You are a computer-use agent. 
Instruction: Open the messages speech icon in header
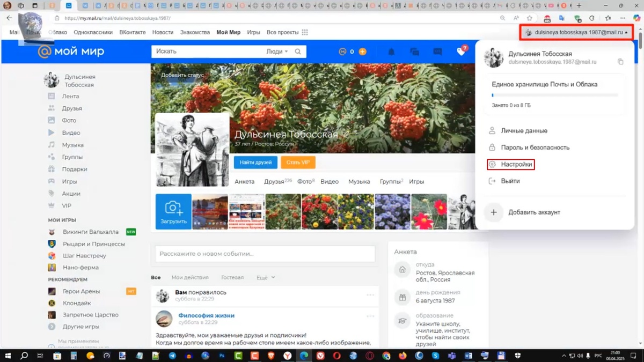tap(437, 52)
